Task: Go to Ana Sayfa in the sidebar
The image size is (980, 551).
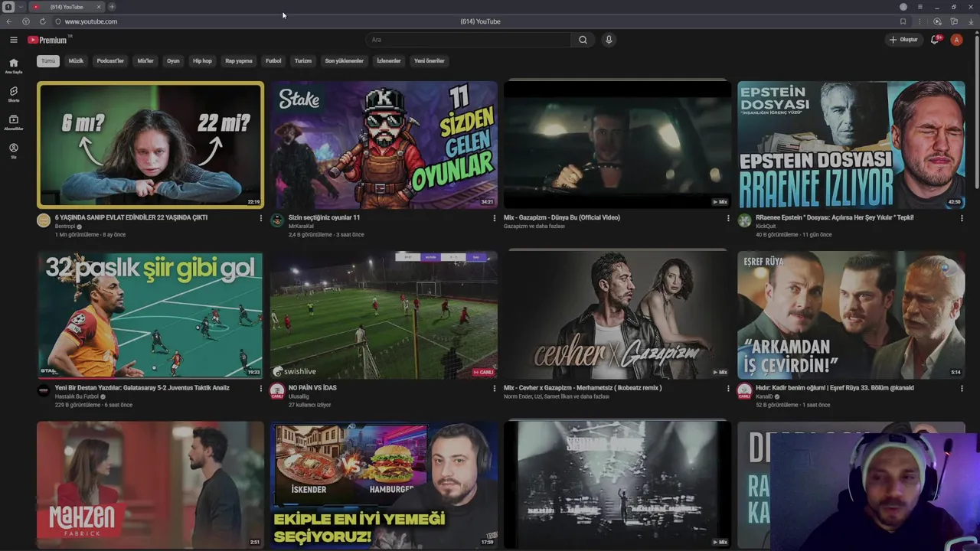Action: (14, 66)
